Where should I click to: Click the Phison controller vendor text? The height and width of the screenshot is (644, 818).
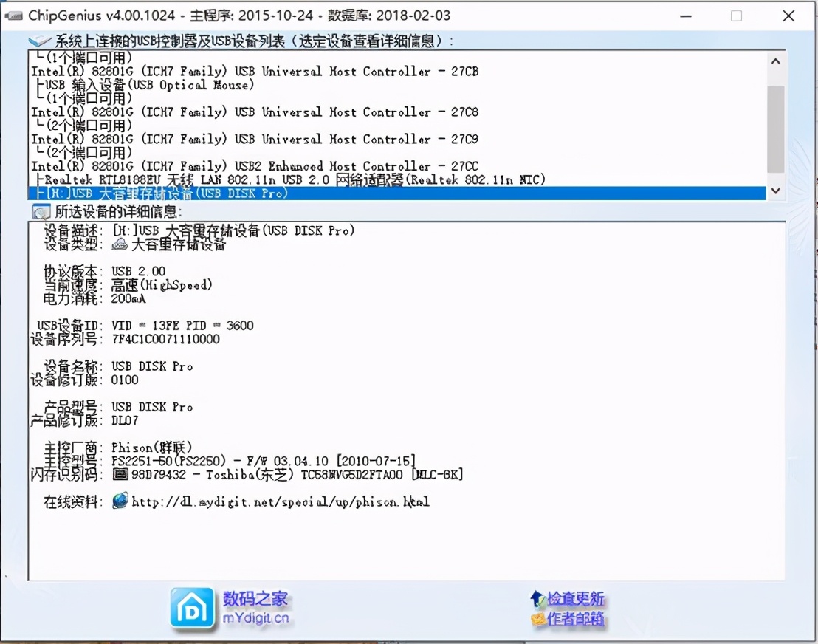(152, 448)
